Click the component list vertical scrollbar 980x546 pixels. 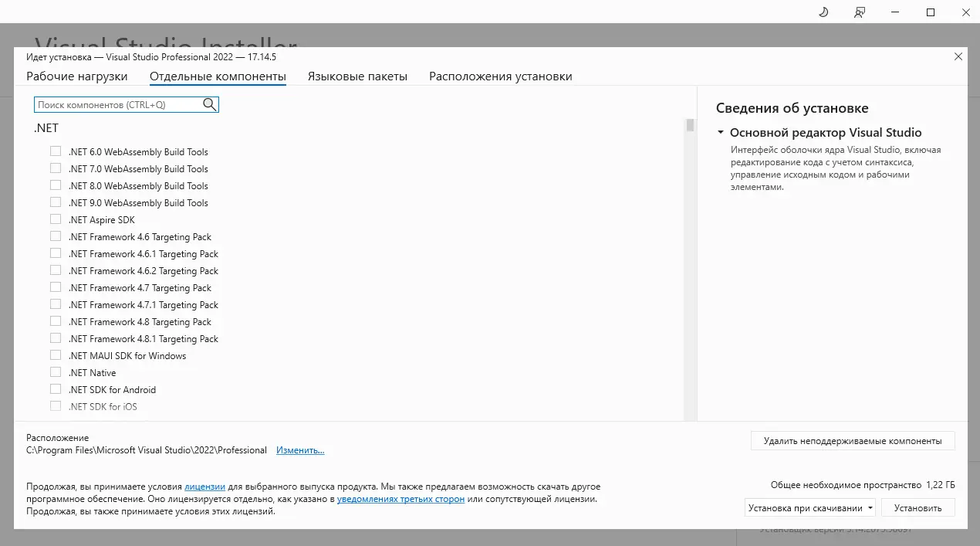coord(690,269)
